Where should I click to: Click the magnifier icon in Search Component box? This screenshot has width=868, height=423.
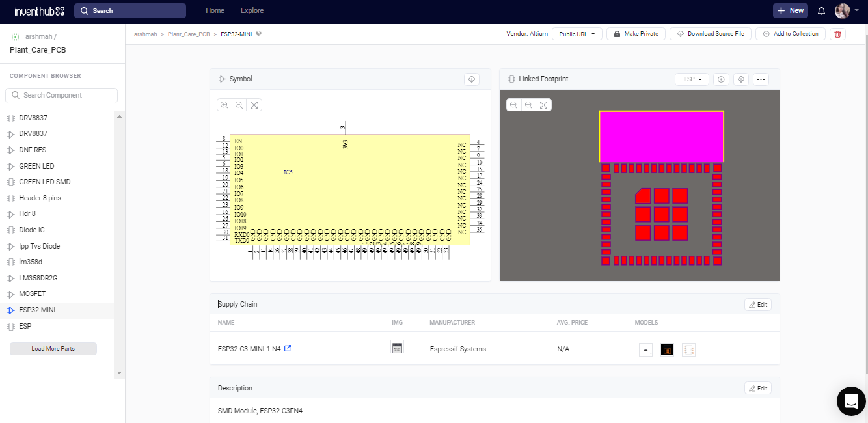coord(16,95)
